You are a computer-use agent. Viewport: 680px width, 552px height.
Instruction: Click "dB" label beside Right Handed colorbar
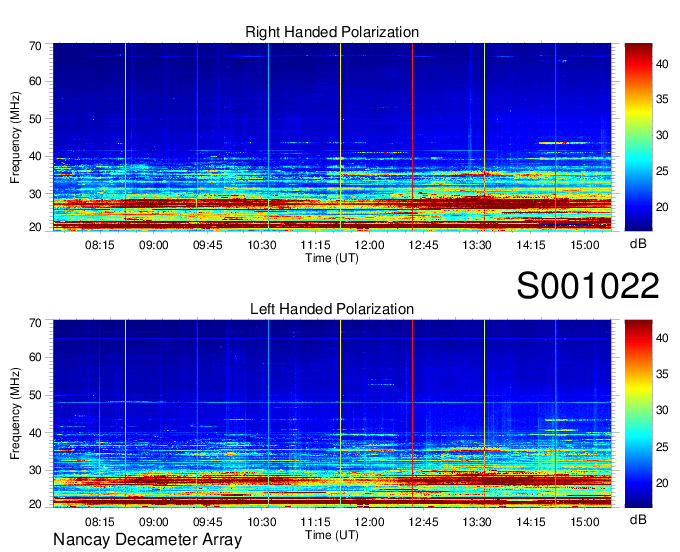[638, 244]
